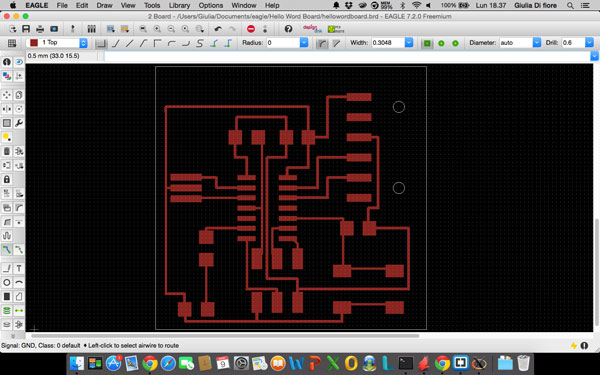Choose the right-angle wire bend style
The height and width of the screenshot is (375, 600).
(157, 43)
